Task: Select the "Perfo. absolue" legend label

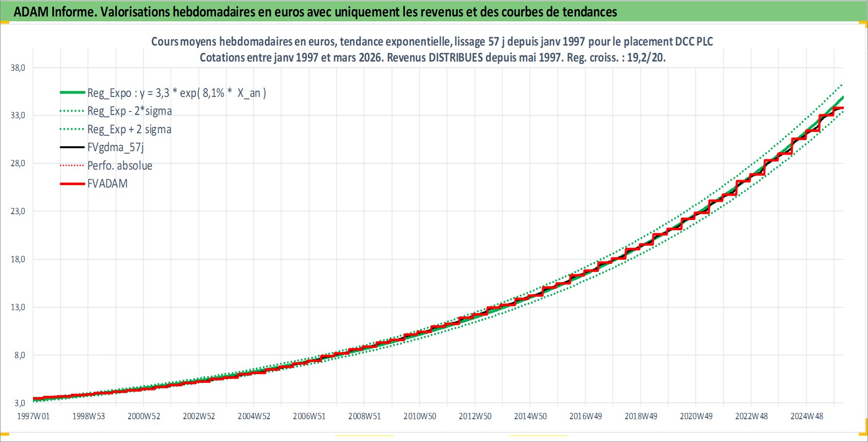Action: point(120,166)
